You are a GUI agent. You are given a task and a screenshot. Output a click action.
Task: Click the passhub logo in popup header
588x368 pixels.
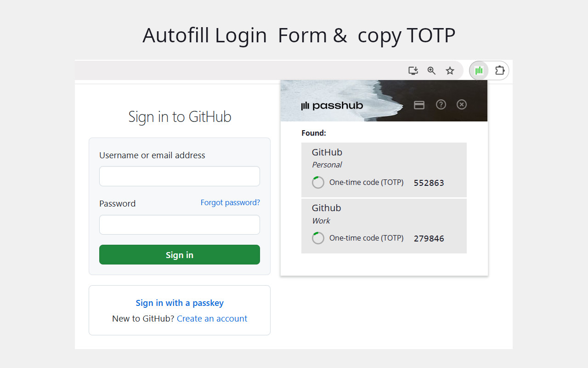(x=332, y=106)
